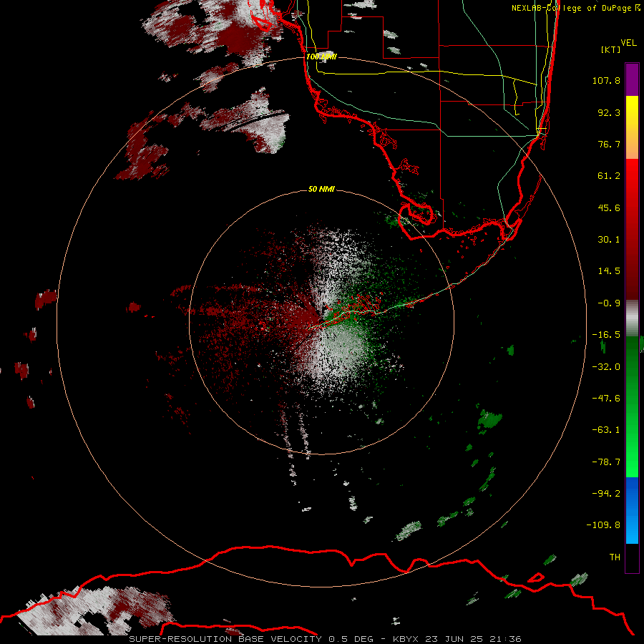The image size is (644, 644).
Task: Click the 92.3 velocity scale value
Action: point(609,112)
